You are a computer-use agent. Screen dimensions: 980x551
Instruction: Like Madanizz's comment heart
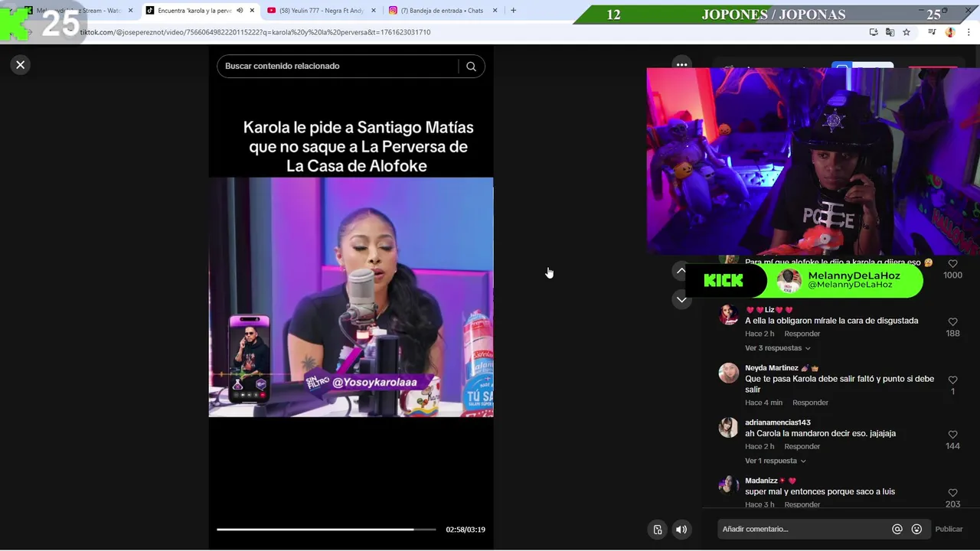952,493
